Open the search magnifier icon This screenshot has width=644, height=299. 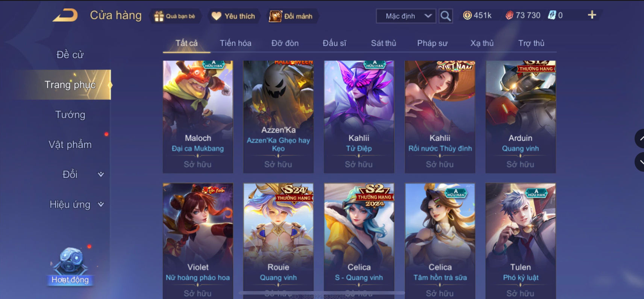445,16
